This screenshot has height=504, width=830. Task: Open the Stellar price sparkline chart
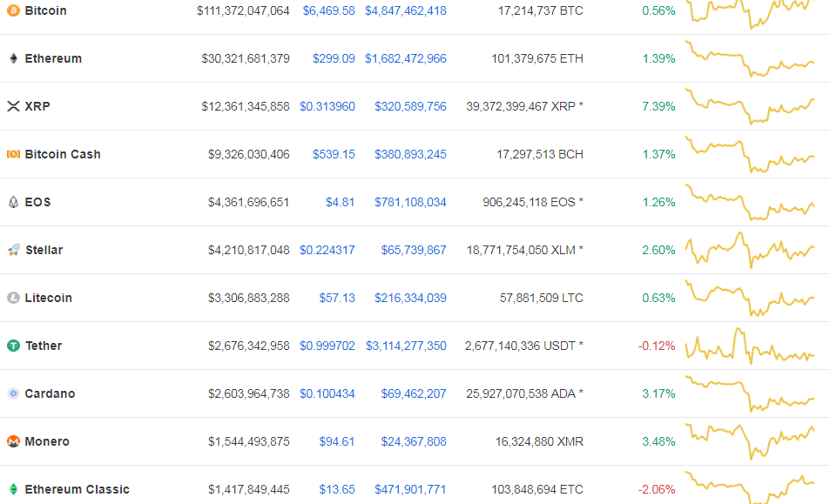[750, 250]
